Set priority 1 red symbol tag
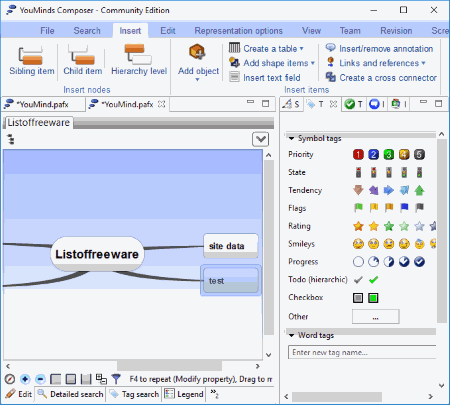 click(358, 154)
